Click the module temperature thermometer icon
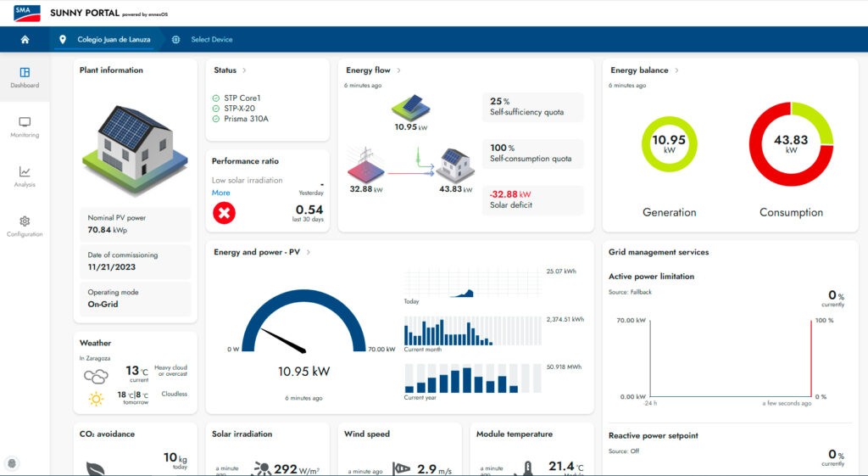 [527, 468]
